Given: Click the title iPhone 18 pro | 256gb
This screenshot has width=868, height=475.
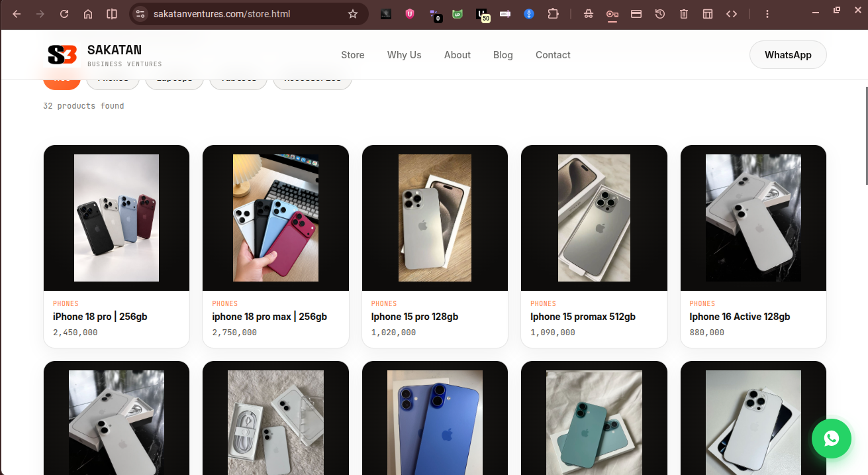Looking at the screenshot, I should pyautogui.click(x=100, y=317).
